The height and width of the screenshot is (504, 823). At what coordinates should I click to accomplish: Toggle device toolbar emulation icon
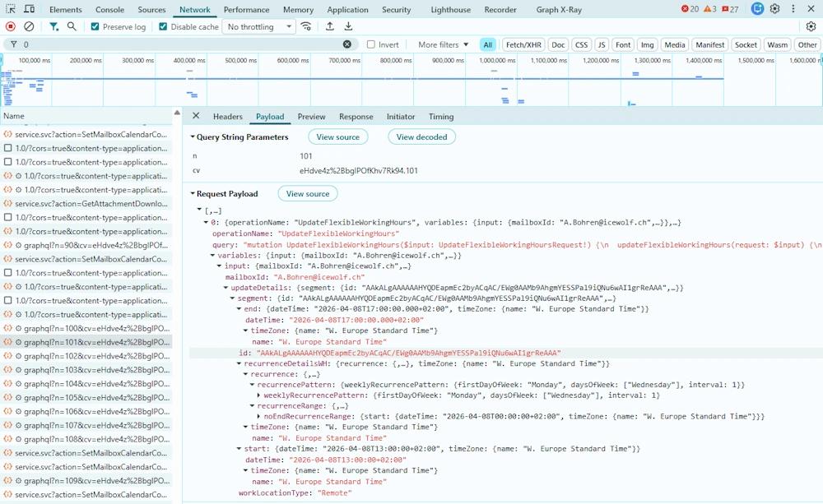29,9
